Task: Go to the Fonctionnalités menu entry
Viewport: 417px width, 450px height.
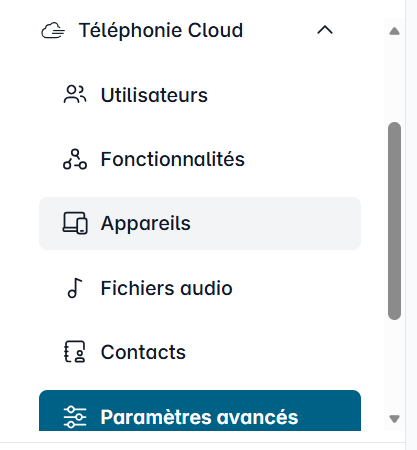Action: tap(173, 159)
